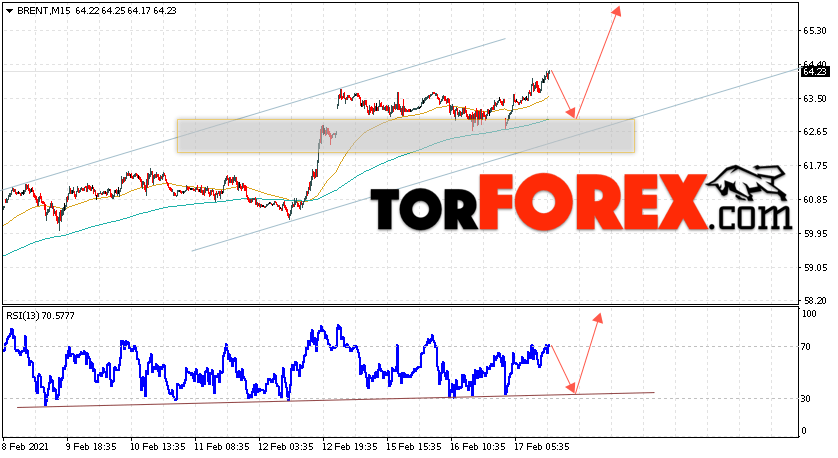The height and width of the screenshot is (458, 838).
Task: Click the 63.50 price axis label
Action: click(814, 99)
